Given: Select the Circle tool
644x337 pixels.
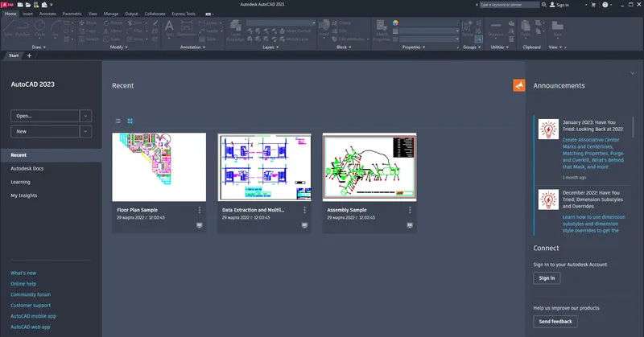Looking at the screenshot, I should pos(39,28).
